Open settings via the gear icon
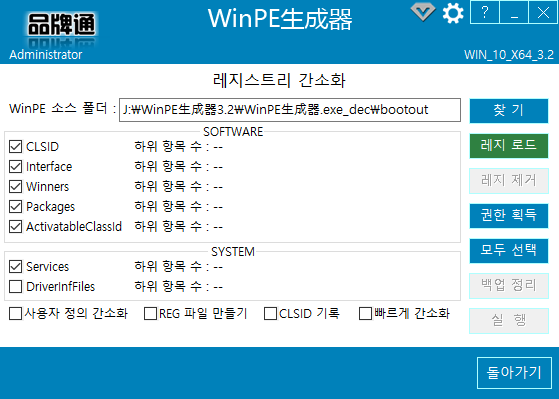The image size is (559, 399). click(x=453, y=13)
